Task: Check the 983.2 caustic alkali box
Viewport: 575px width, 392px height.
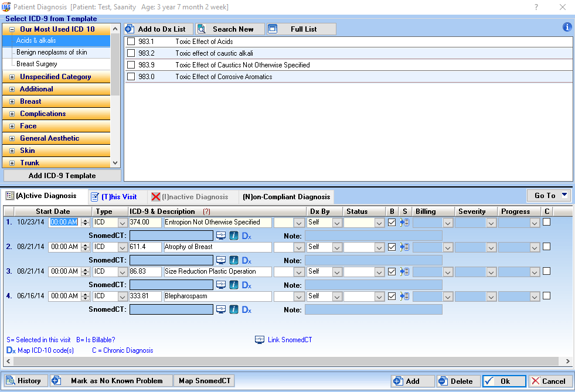Action: coord(131,53)
